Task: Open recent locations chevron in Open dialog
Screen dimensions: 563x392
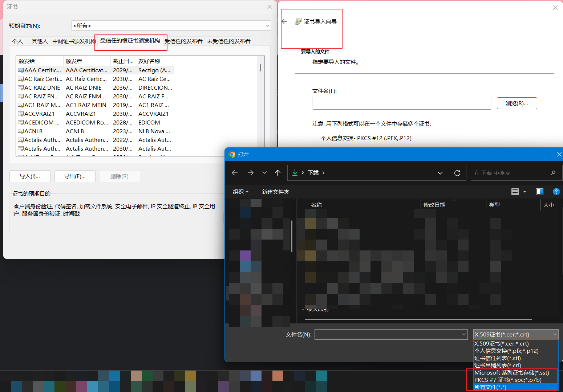Action: point(264,173)
